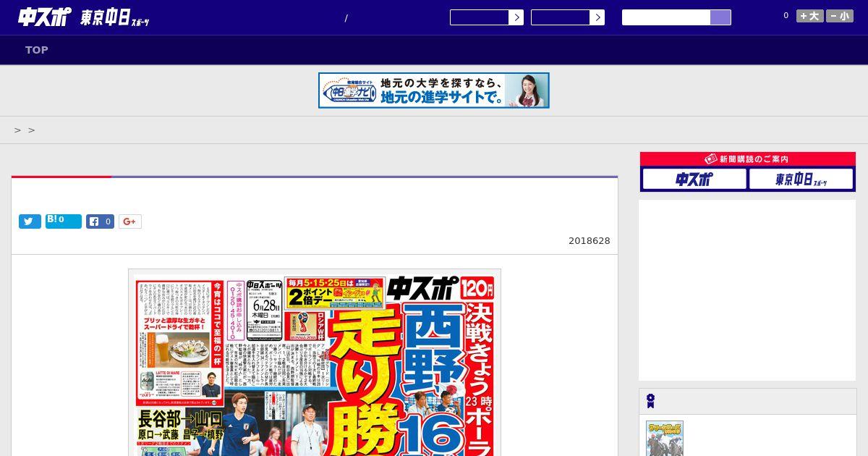Open 中スポ subscription link in sidebar
The height and width of the screenshot is (456, 868).
click(x=694, y=179)
